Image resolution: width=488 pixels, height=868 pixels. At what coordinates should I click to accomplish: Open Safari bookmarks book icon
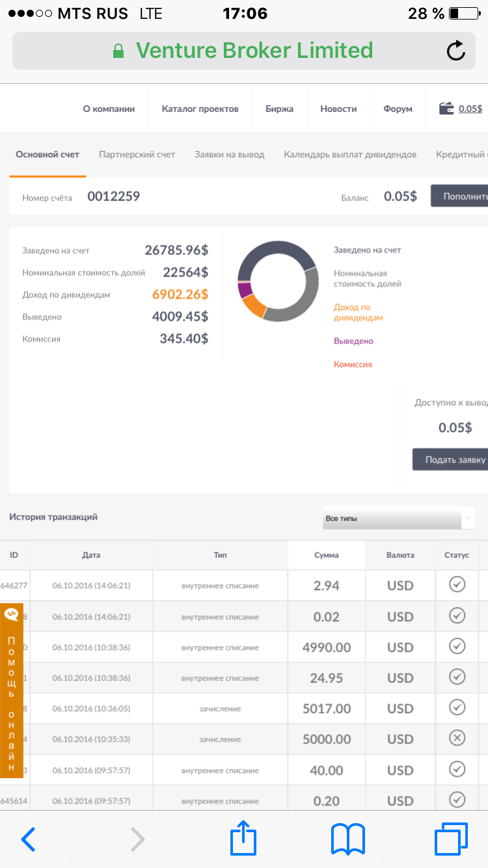click(x=348, y=839)
